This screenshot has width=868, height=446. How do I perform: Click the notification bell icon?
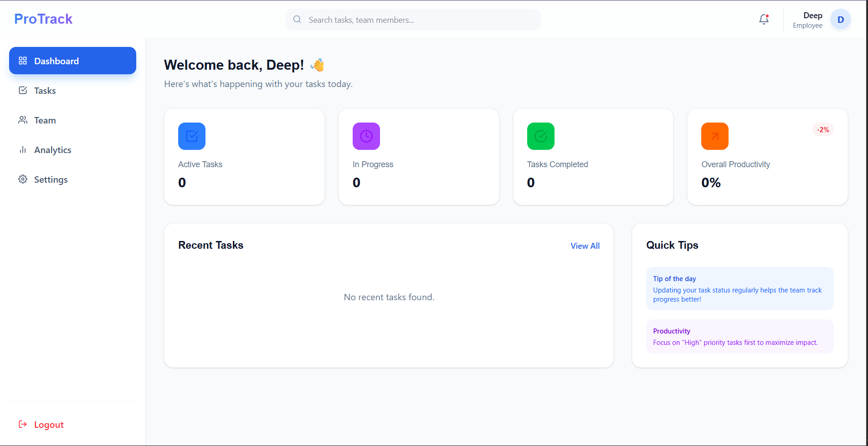click(764, 20)
